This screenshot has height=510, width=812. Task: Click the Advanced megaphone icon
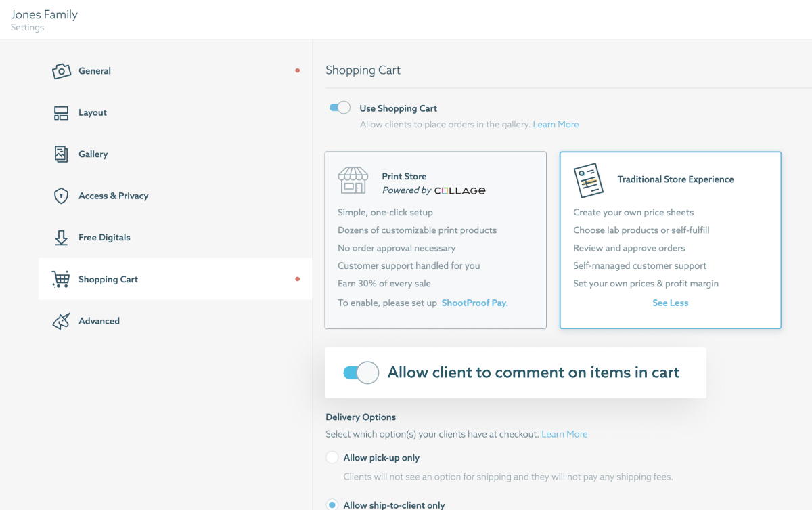(61, 320)
